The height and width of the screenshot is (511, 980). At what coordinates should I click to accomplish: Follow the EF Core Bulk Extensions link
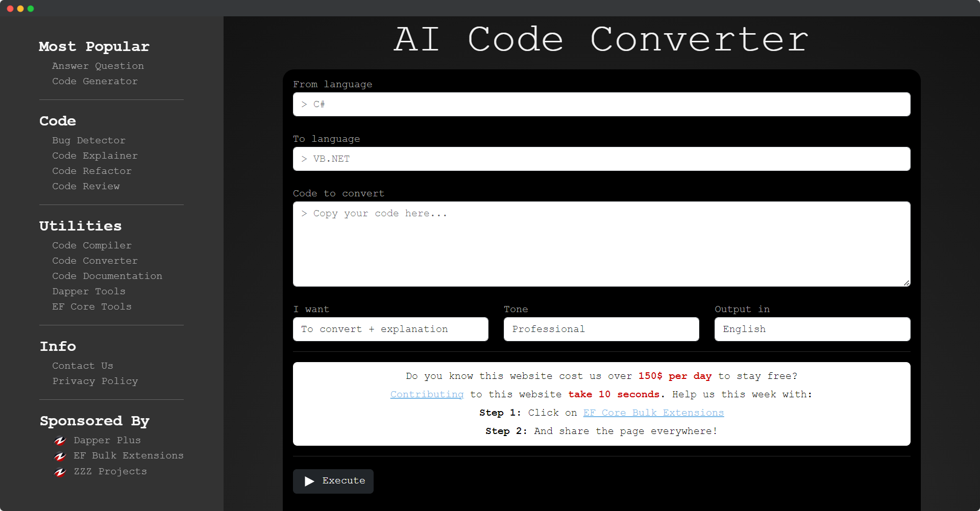point(654,413)
